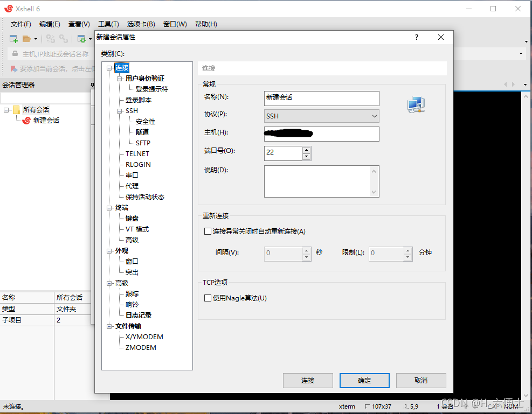
Task: Pin the session manager panel
Action: coord(92,85)
